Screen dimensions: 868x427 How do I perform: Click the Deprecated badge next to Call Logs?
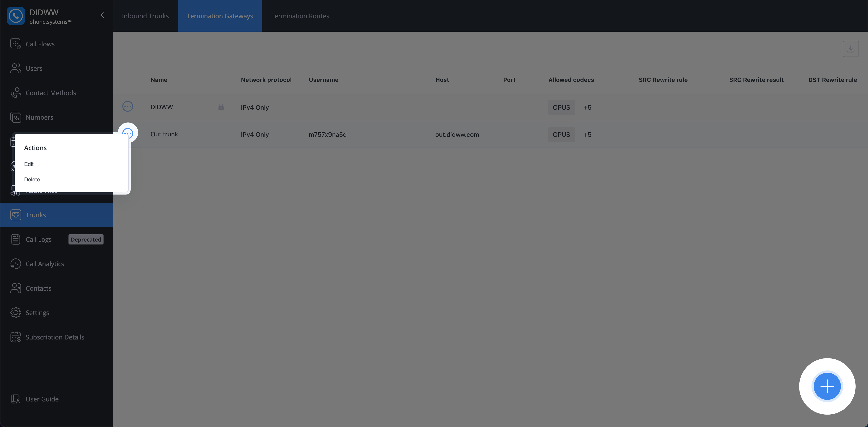click(x=86, y=239)
